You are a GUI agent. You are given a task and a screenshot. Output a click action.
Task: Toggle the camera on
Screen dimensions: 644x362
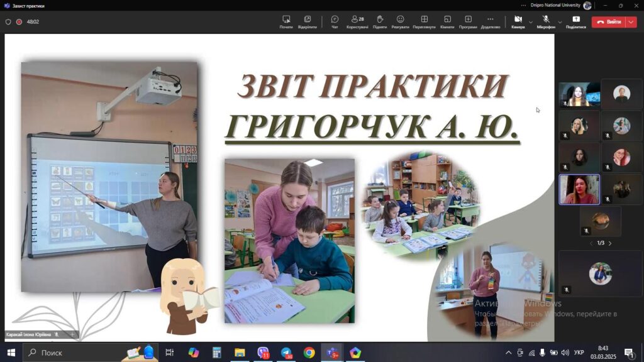pyautogui.click(x=518, y=22)
